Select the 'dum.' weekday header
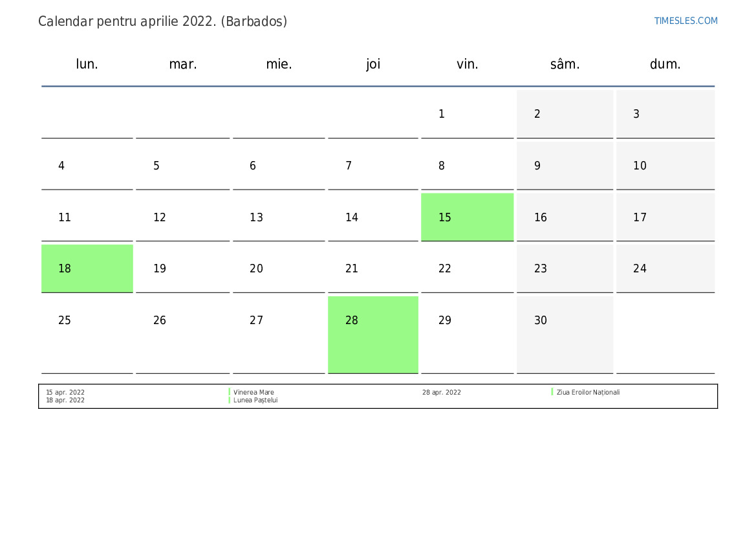756x535 pixels. pos(665,63)
